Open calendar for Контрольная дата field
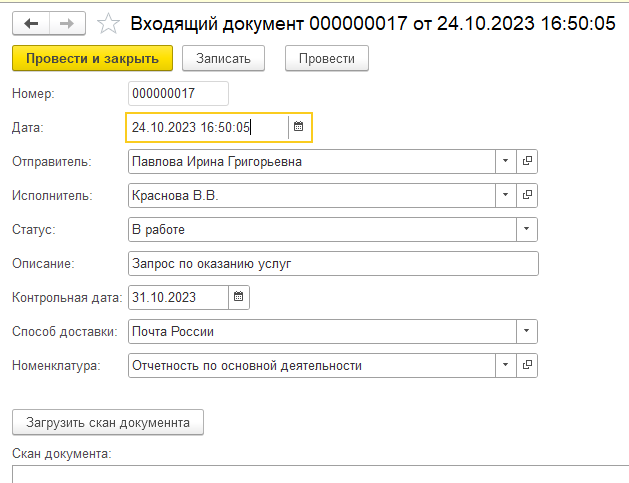This screenshot has width=629, height=483. 238,297
